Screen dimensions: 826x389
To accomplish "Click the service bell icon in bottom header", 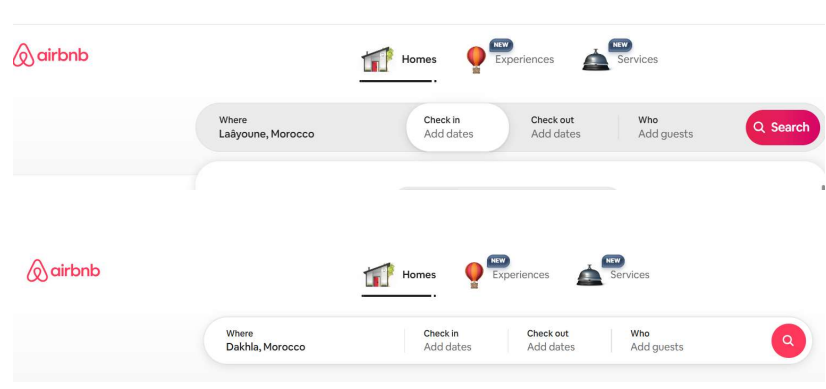I will pos(589,275).
